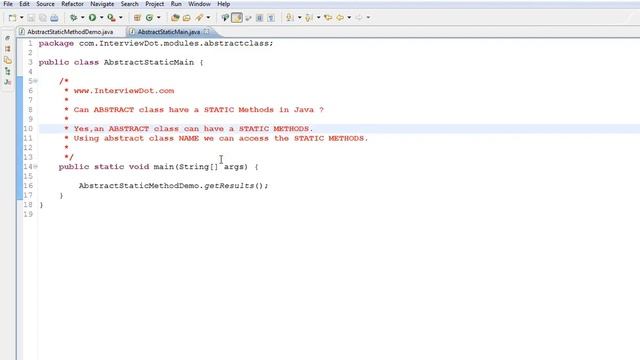Open the Forward history dropdown arrow
Viewport: 640px width, 360px height.
point(368,18)
